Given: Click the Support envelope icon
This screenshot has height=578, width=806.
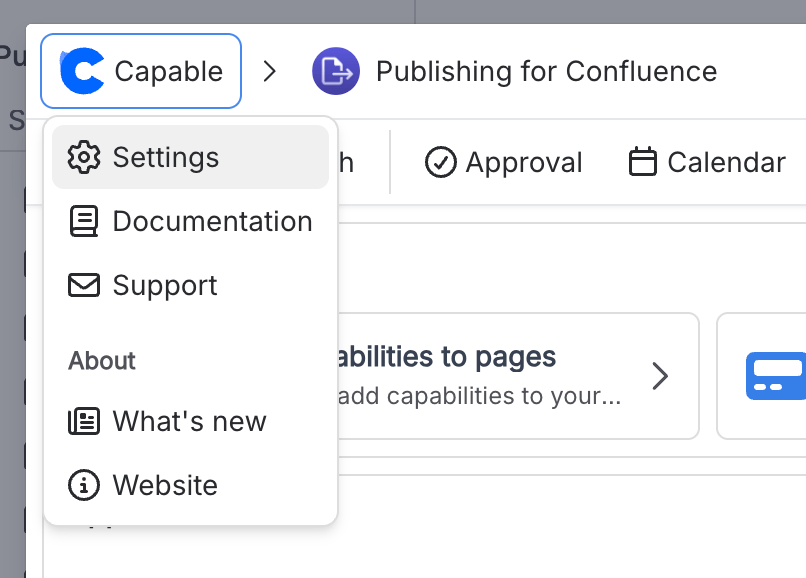Looking at the screenshot, I should coord(84,285).
